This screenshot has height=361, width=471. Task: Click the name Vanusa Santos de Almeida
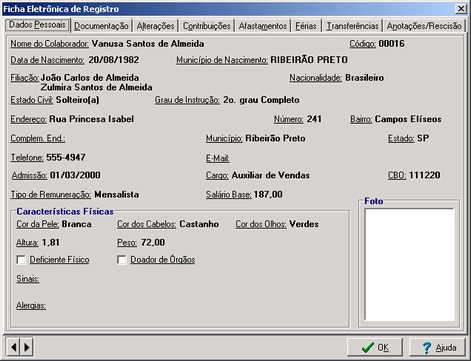tap(148, 44)
